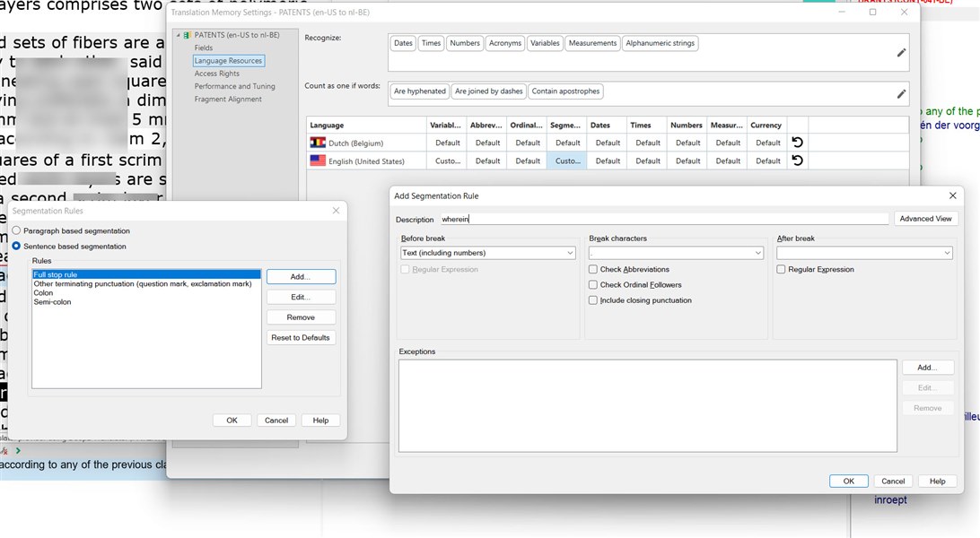Click the pencil icon beside the count-as-one options

click(x=902, y=93)
